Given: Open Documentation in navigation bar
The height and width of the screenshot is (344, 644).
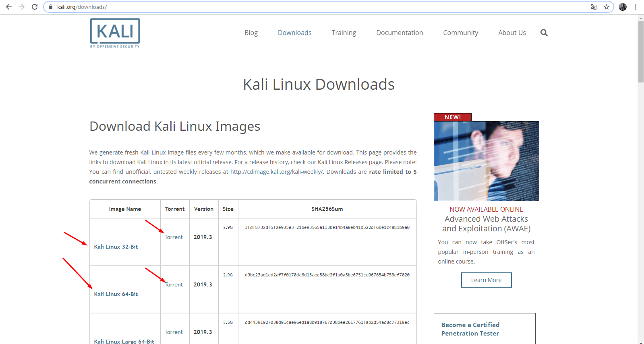Looking at the screenshot, I should (399, 33).
